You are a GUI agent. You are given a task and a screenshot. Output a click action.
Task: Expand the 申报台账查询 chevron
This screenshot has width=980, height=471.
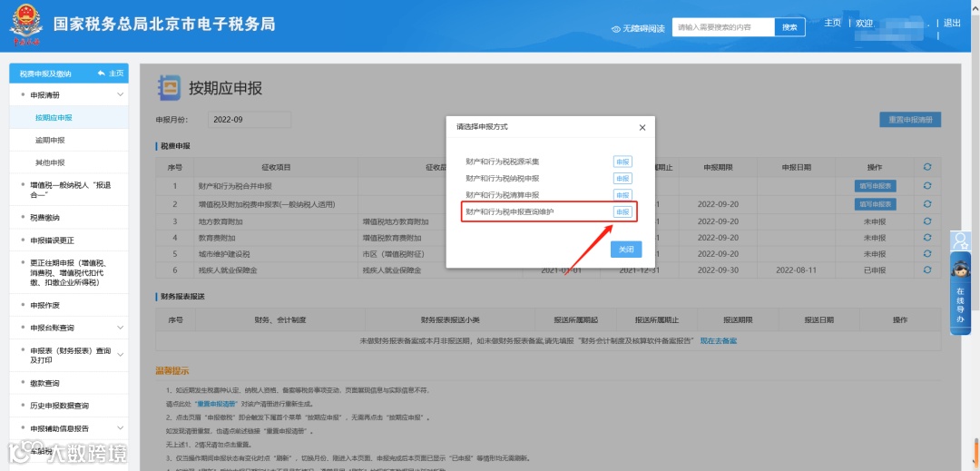[x=121, y=328]
